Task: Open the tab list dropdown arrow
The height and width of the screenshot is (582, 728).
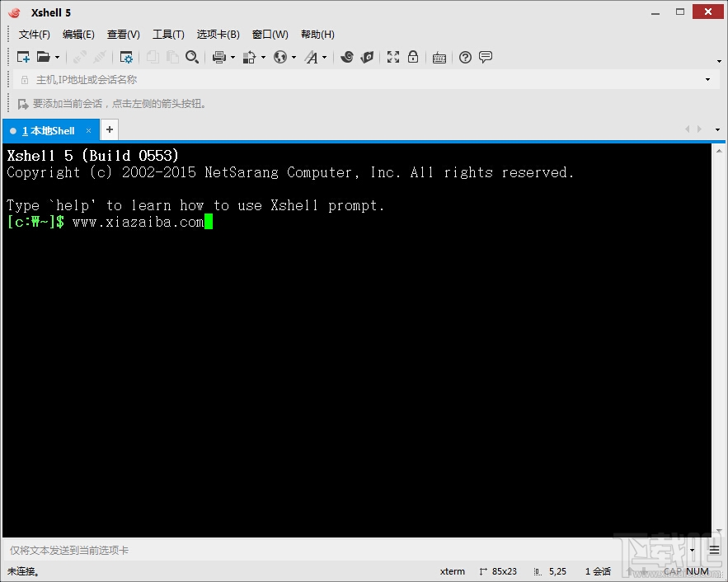Action: point(717,129)
